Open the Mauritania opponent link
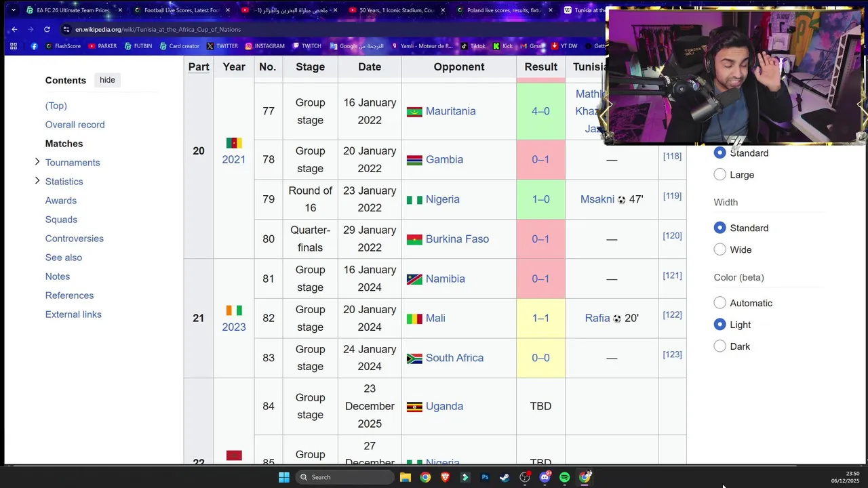The image size is (868, 488). [450, 111]
